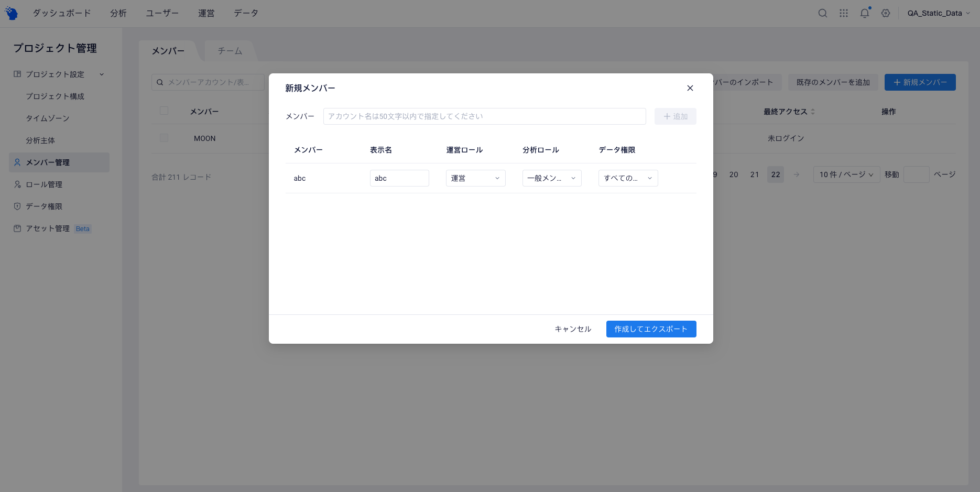Click the Beta badge
980x492 pixels.
(x=83, y=229)
